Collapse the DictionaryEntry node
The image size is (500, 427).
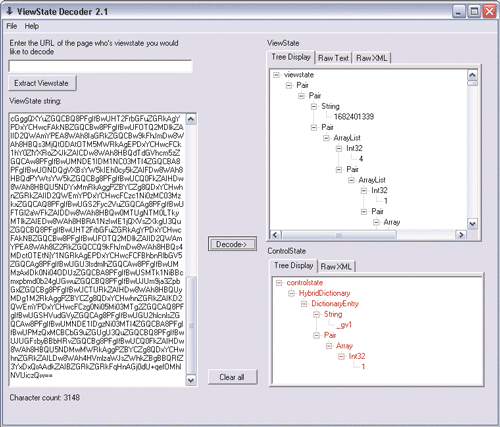coord(304,304)
